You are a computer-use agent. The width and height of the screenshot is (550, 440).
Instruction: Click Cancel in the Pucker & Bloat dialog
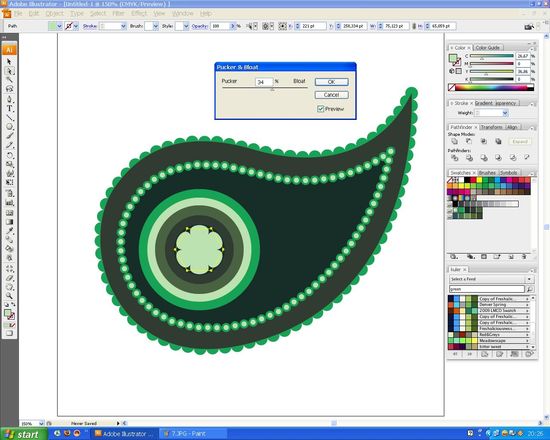point(331,95)
